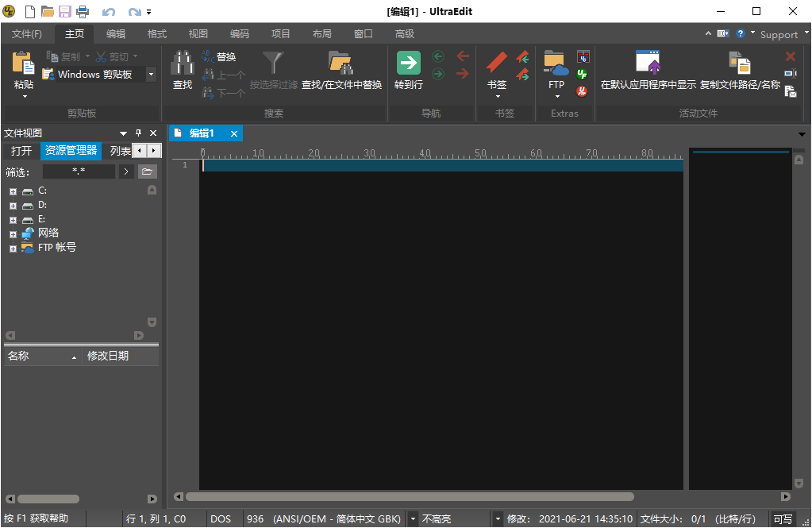Open the 文件视图 panel dropdown arrow
This screenshot has width=812, height=528.
click(x=123, y=133)
